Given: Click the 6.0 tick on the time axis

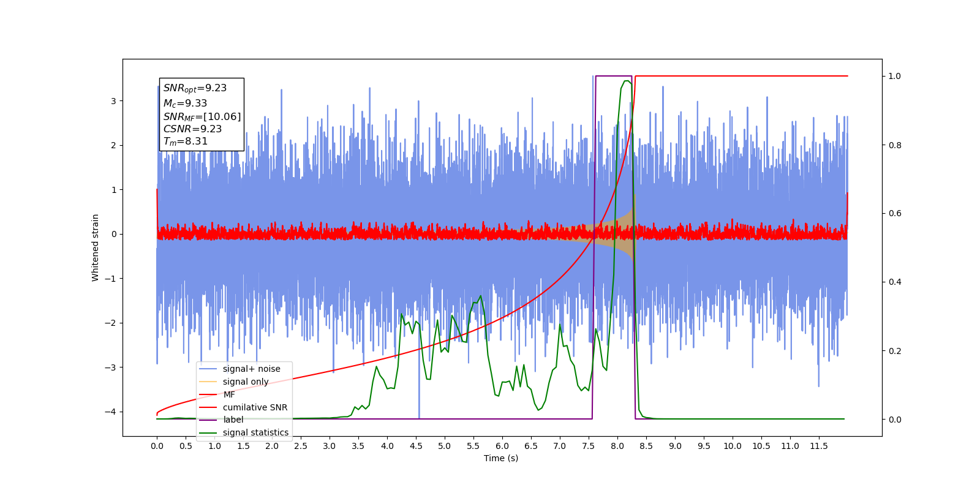Looking at the screenshot, I should [502, 446].
